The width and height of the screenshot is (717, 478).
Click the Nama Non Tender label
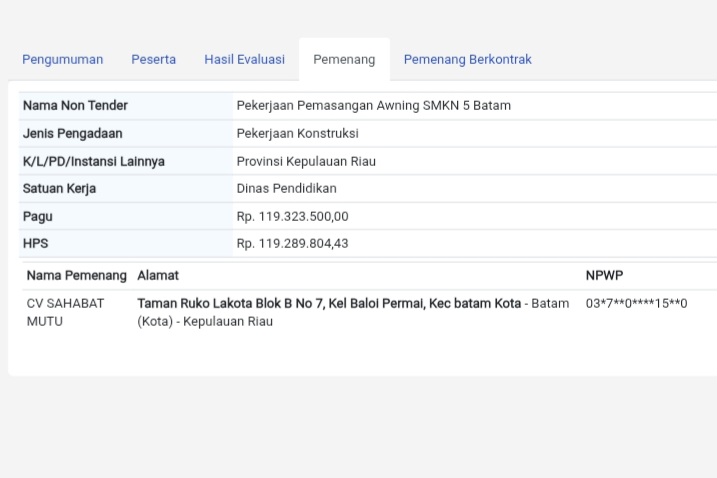tap(75, 106)
